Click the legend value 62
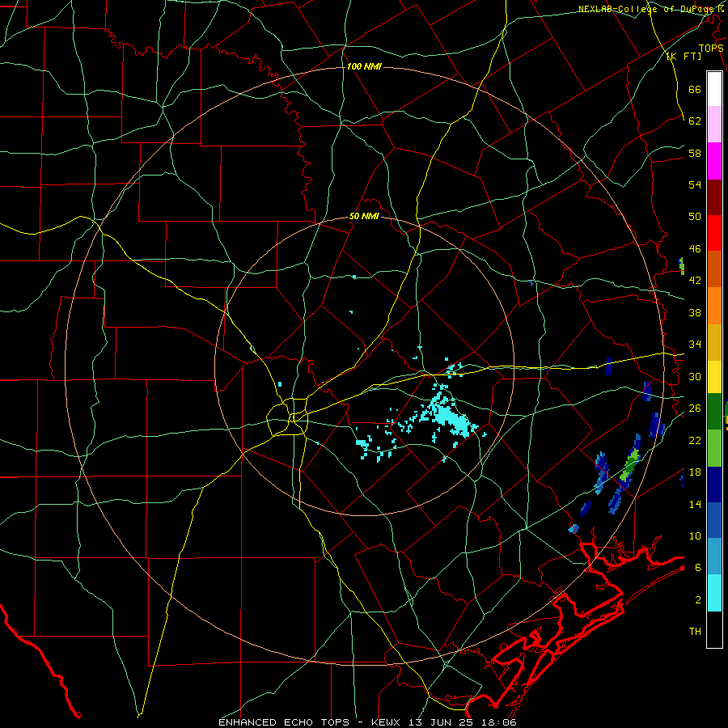 click(x=695, y=121)
